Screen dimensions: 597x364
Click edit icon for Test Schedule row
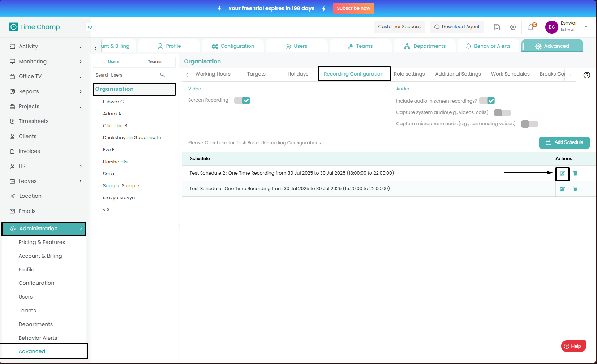click(562, 189)
